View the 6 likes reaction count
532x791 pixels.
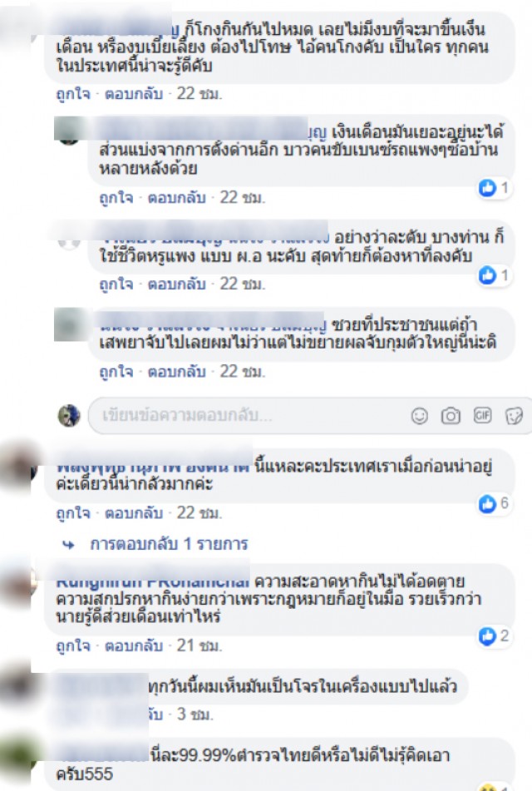click(495, 503)
